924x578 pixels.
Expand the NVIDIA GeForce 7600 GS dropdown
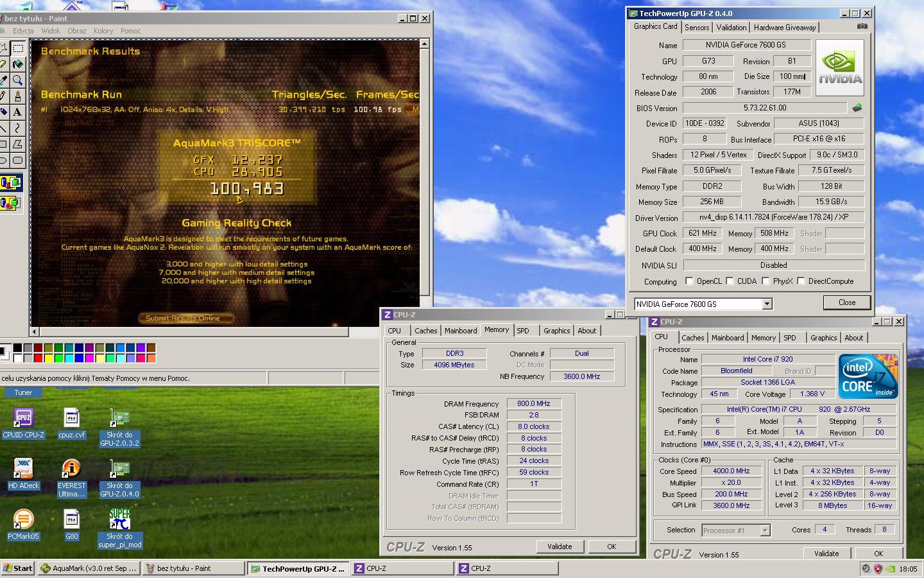tap(767, 304)
